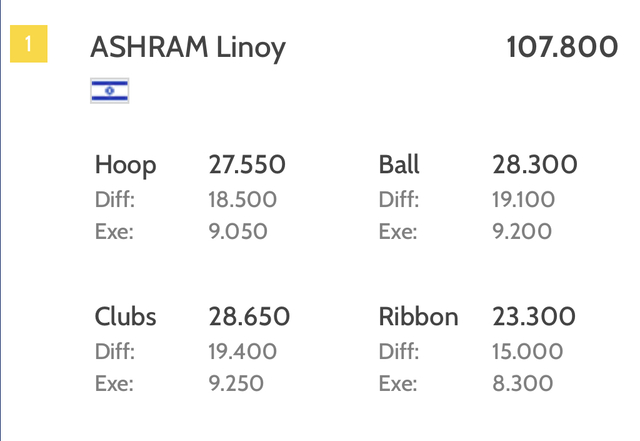The image size is (640, 441).
Task: Click Hoop execution value 9.050
Action: pos(238,232)
